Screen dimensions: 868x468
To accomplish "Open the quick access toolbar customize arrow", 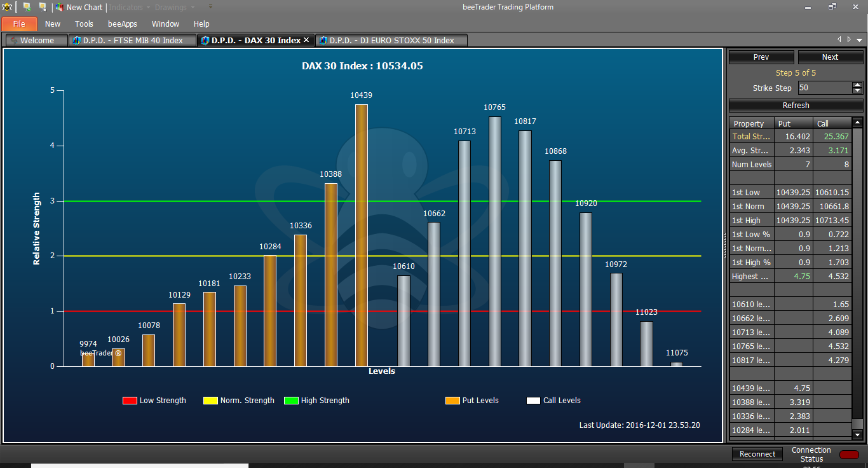I will click(210, 7).
